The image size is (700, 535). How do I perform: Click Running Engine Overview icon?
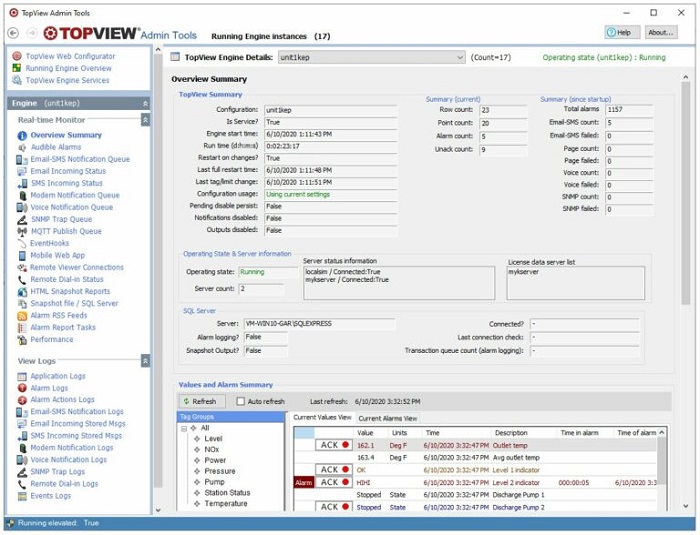17,68
